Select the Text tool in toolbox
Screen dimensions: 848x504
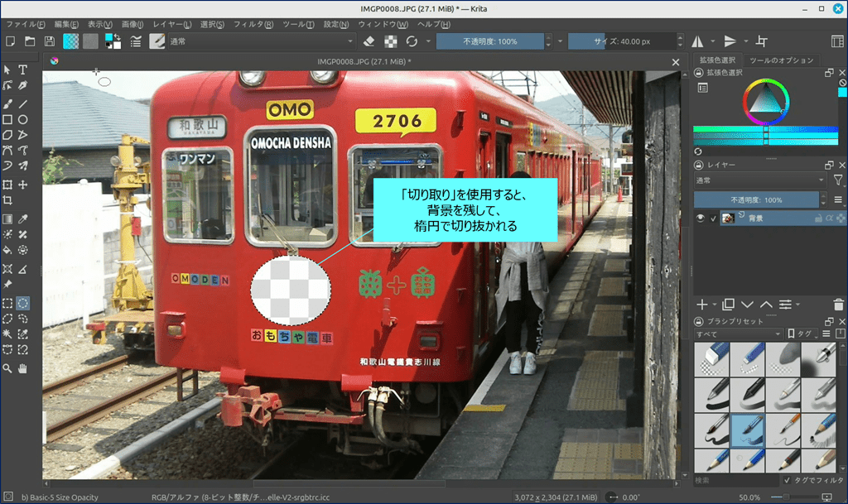pyautogui.click(x=23, y=70)
